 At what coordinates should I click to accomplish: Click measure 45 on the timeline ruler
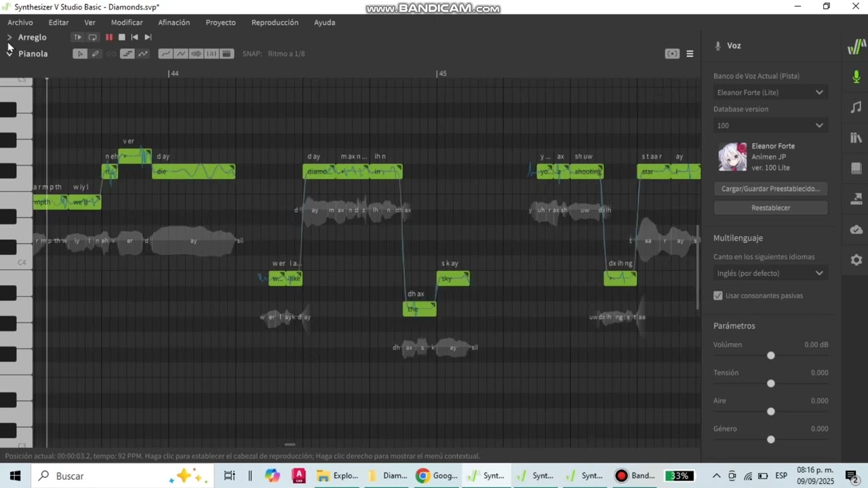point(442,73)
